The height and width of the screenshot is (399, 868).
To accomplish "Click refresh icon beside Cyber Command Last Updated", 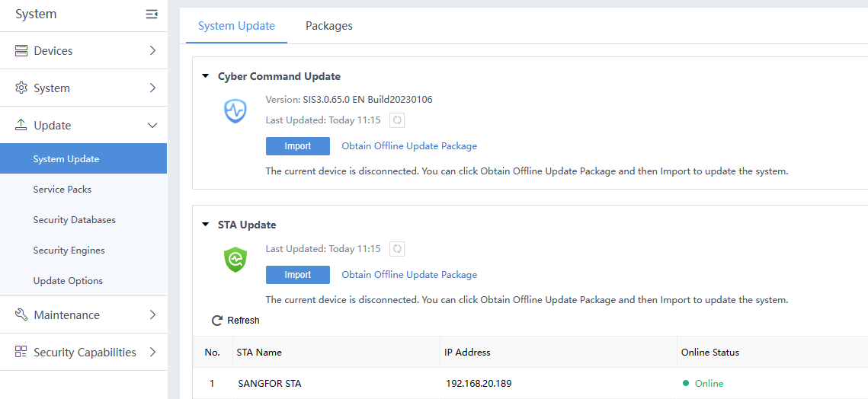I will coord(396,120).
